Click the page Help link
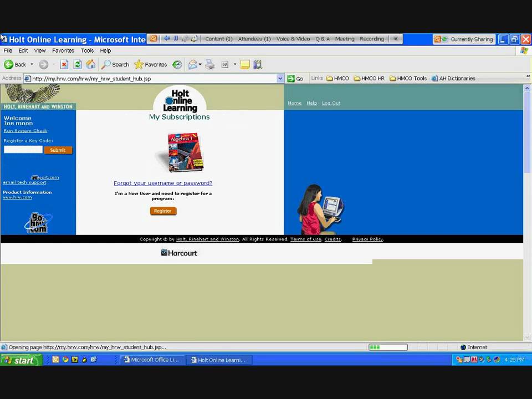Screen dimensions: 532x399 [311, 103]
